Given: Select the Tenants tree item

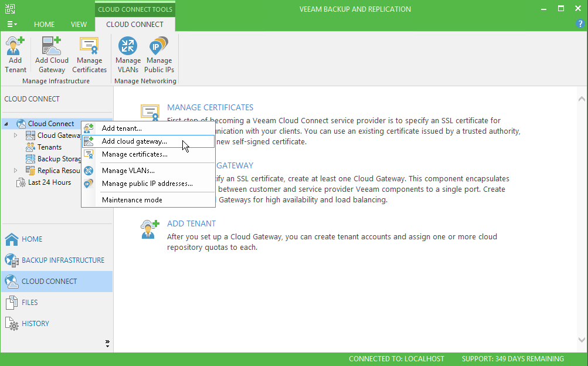Looking at the screenshot, I should tap(49, 147).
